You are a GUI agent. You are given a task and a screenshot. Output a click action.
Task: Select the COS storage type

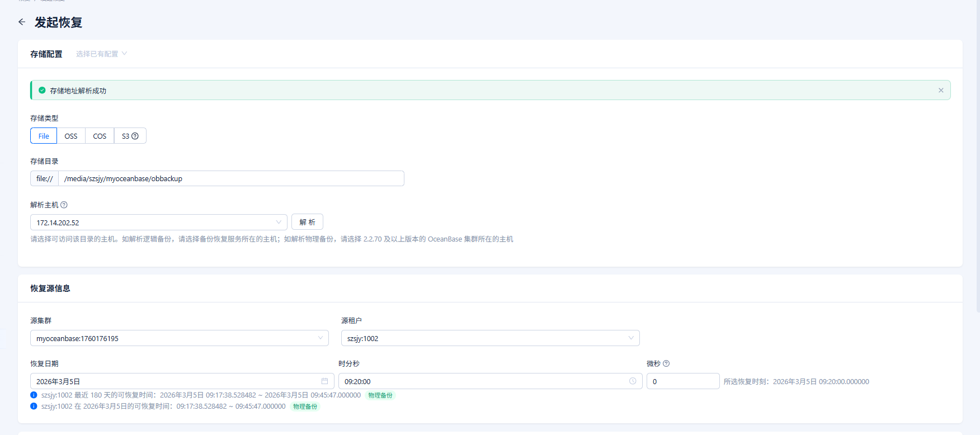tap(100, 136)
